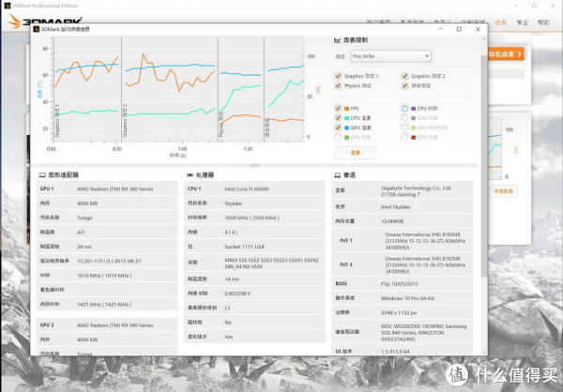Click the red GPU 负载 color swatch

pyautogui.click(x=413, y=137)
